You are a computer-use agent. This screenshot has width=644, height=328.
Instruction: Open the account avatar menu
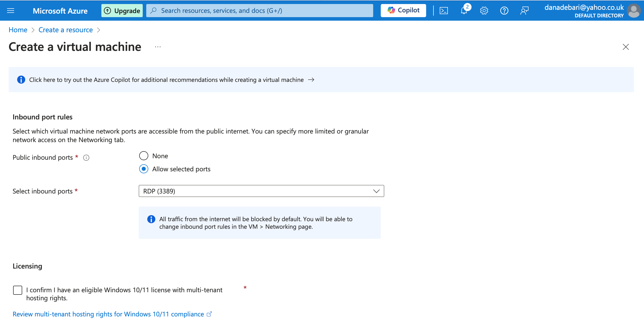click(634, 11)
